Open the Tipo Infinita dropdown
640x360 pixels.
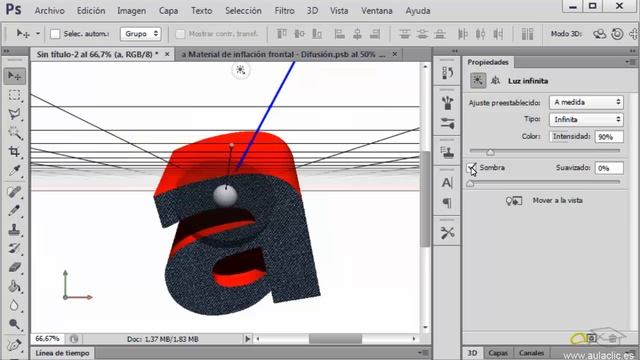586,119
